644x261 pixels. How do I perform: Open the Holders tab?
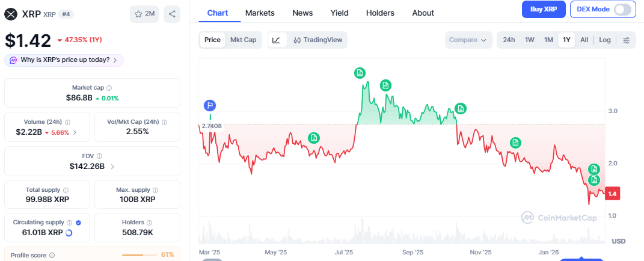[x=380, y=13]
